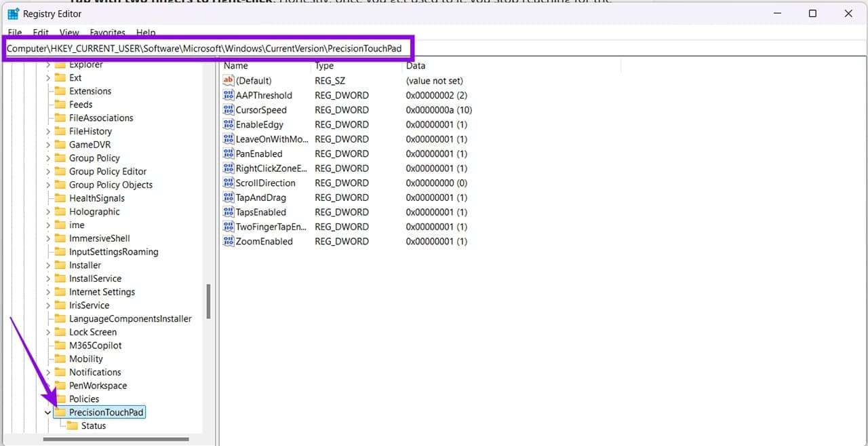The image size is (868, 446).
Task: Open the Edit menu
Action: [41, 33]
